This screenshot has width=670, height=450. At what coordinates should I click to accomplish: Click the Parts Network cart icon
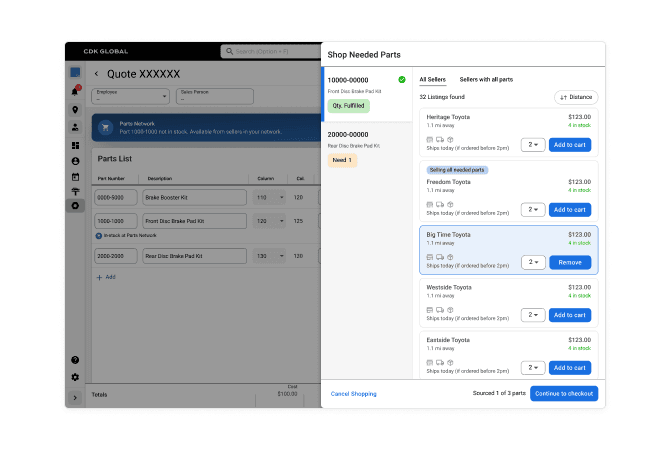click(106, 127)
